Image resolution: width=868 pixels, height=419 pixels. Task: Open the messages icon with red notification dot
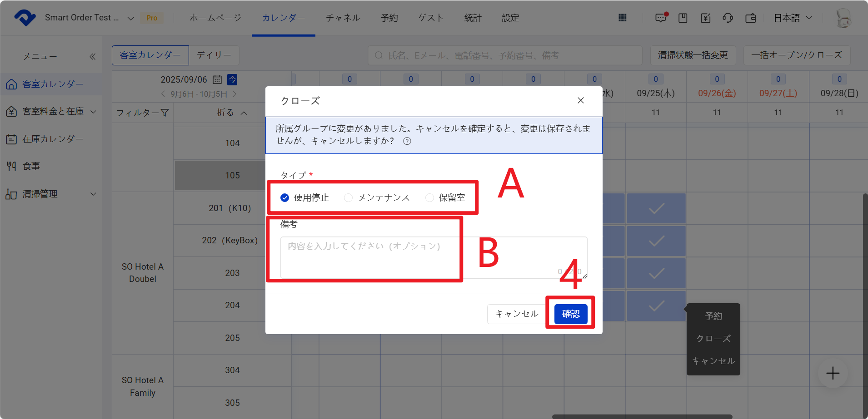tap(660, 18)
